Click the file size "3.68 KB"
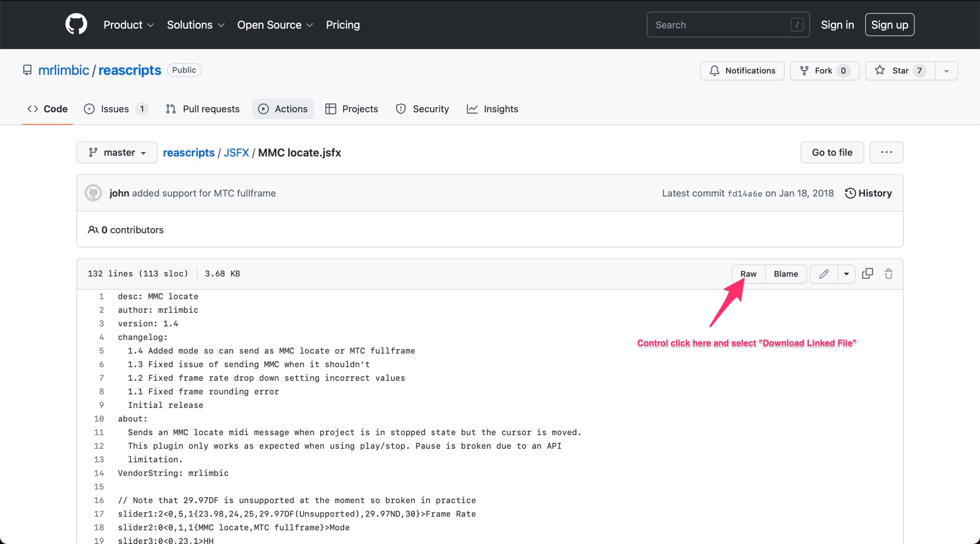The width and height of the screenshot is (980, 544). pyautogui.click(x=222, y=274)
